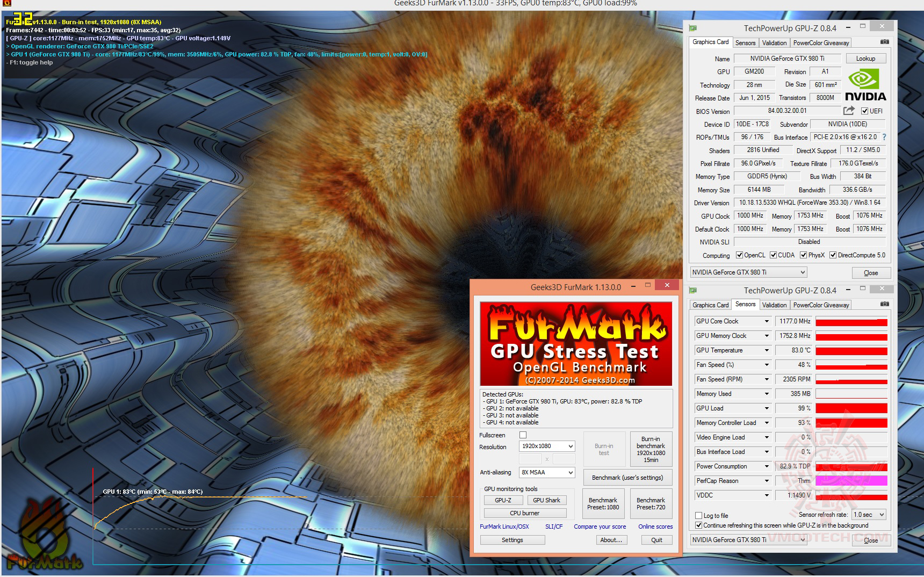The height and width of the screenshot is (577, 924).
Task: Click the NVIDIA logo in GPU-Z
Action: coord(865,85)
